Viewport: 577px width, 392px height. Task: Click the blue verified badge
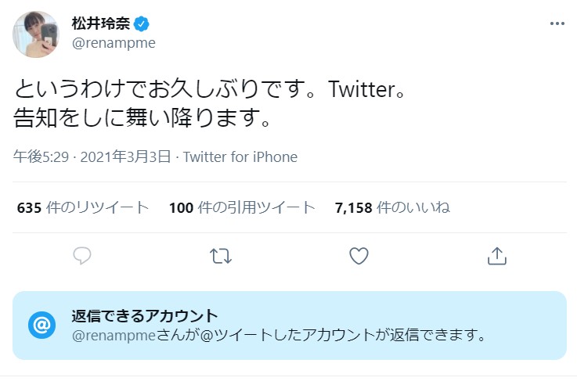141,24
